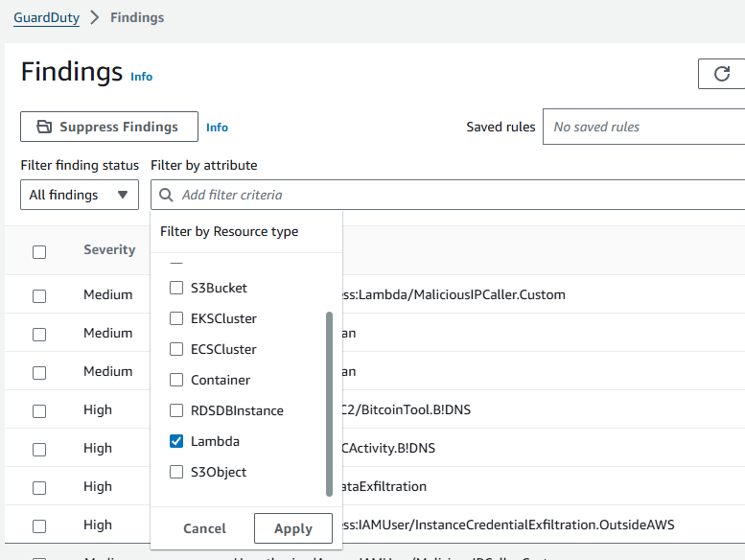The width and height of the screenshot is (745, 560).
Task: Click the Filter by Resource type heading
Action: 229,231
